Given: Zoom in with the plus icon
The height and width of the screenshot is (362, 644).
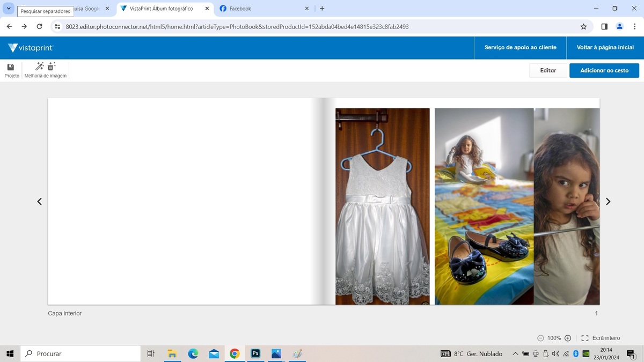Looking at the screenshot, I should point(568,338).
